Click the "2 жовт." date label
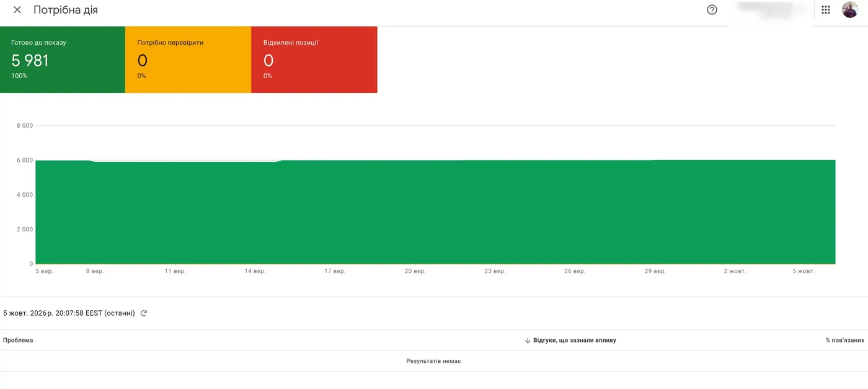Screen dimensions: 868x389 (x=735, y=271)
